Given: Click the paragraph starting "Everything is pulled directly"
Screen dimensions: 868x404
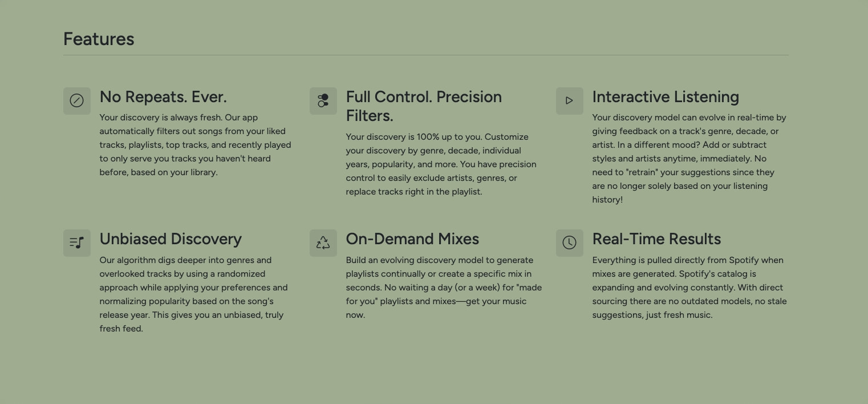Looking at the screenshot, I should click(x=689, y=288).
